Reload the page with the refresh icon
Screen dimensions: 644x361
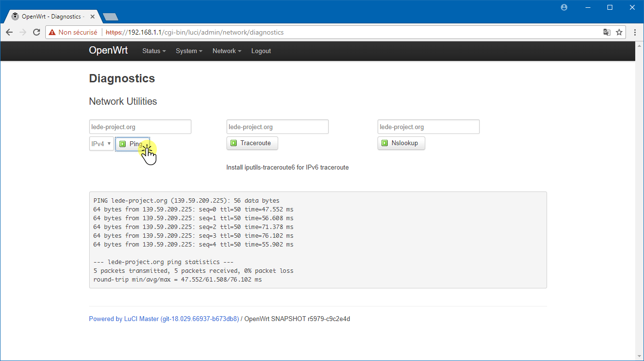pyautogui.click(x=36, y=32)
